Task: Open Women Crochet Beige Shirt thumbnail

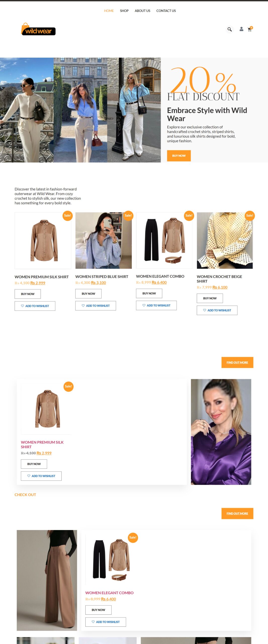Action: [x=225, y=240]
